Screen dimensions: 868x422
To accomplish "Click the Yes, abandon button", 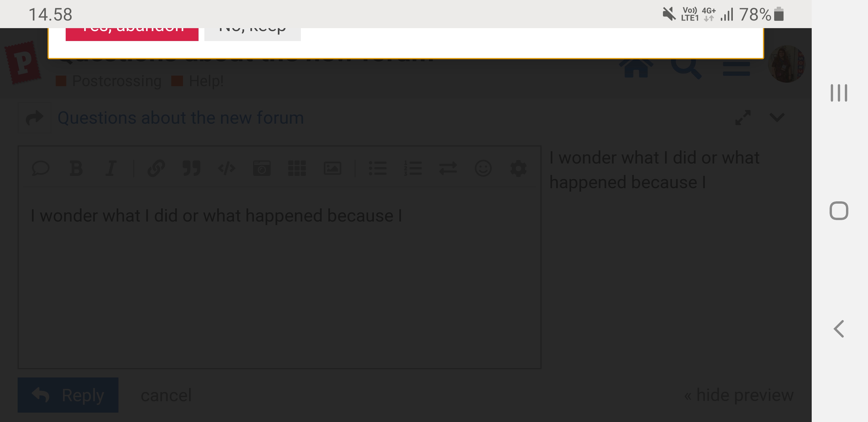I will (x=132, y=34).
